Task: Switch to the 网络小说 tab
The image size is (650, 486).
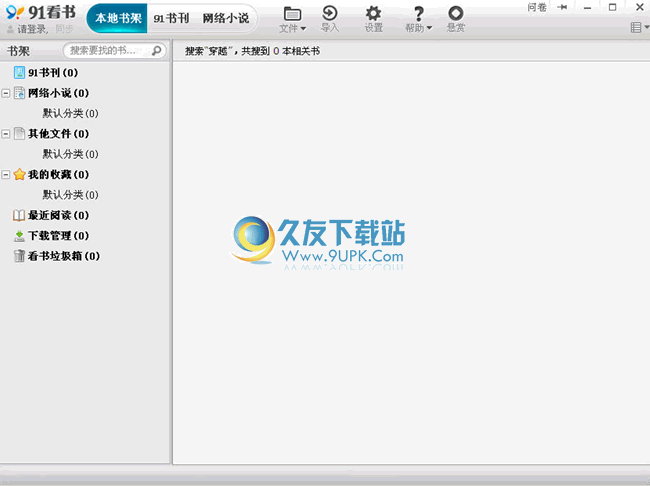Action: pos(226,18)
